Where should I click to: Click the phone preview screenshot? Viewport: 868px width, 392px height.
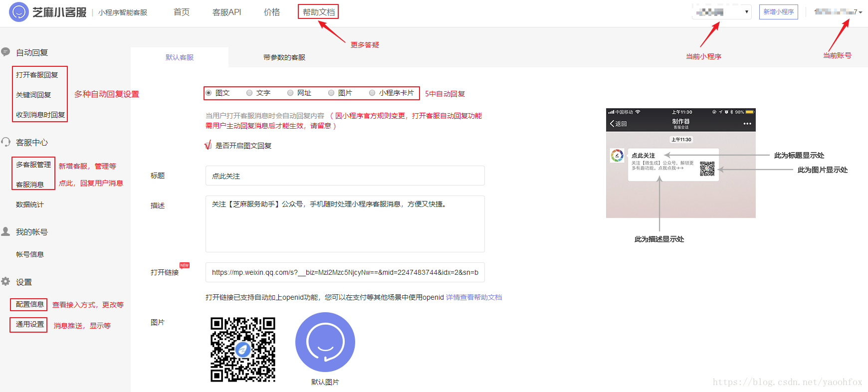(x=681, y=163)
